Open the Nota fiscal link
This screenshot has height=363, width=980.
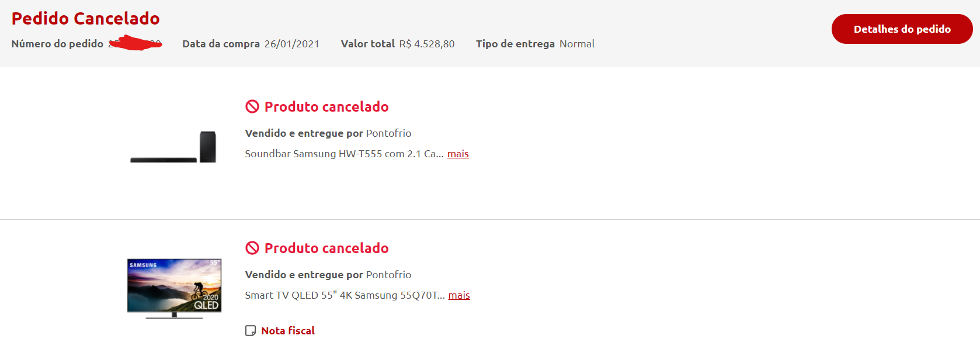click(288, 331)
